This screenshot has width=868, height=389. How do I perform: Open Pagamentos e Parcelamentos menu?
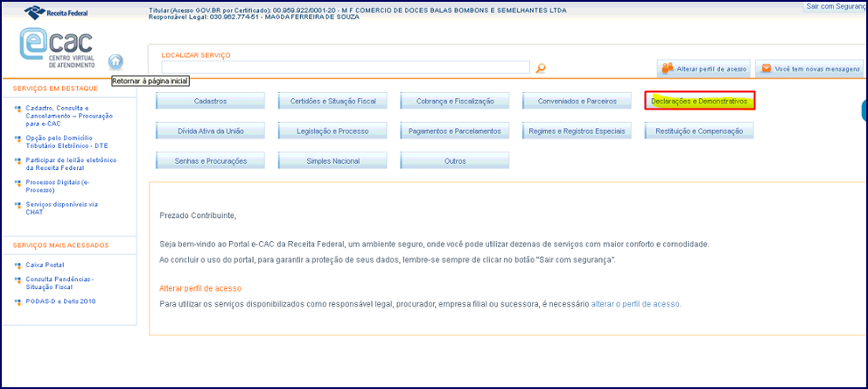(x=454, y=131)
